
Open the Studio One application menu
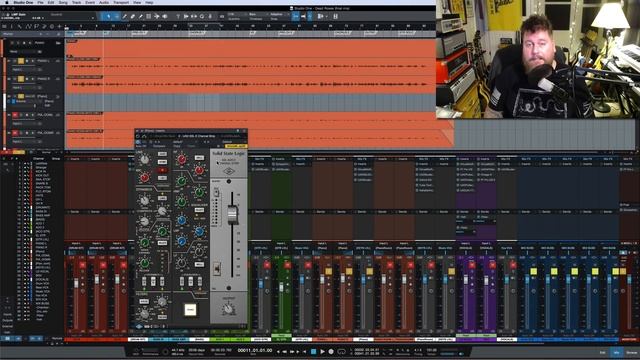23,2
